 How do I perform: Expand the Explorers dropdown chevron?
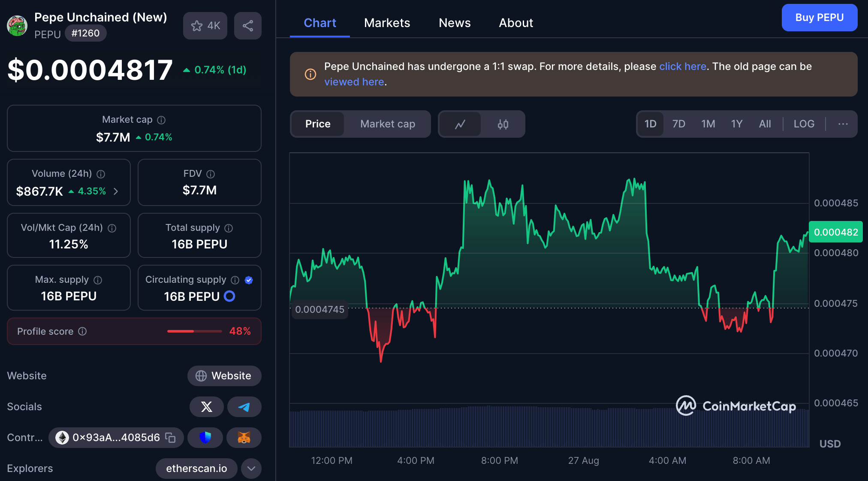coord(251,469)
